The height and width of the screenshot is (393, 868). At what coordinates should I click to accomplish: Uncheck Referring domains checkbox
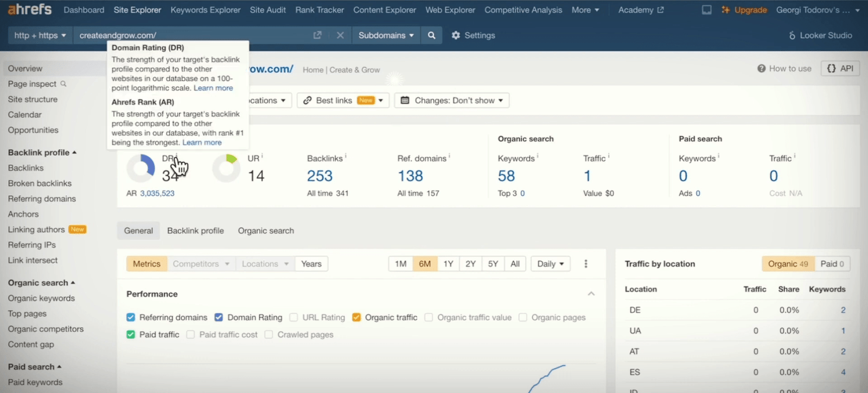pos(131,317)
